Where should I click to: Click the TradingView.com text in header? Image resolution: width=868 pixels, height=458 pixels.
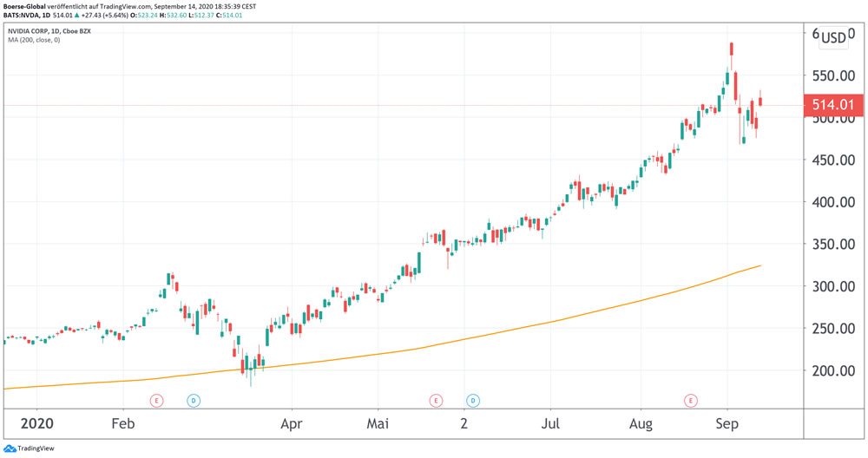(x=125, y=7)
